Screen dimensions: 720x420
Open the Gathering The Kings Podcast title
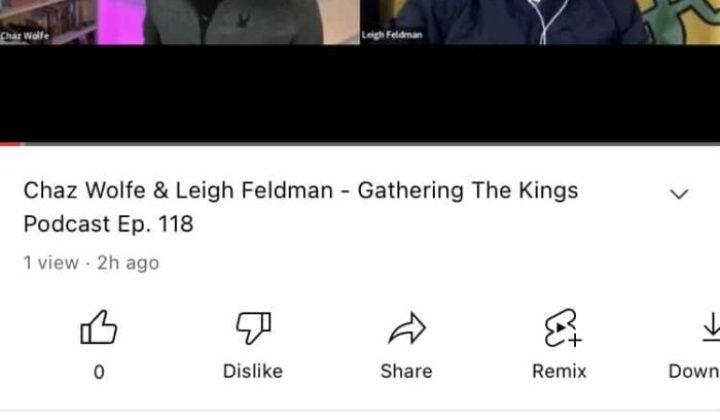coord(301,207)
